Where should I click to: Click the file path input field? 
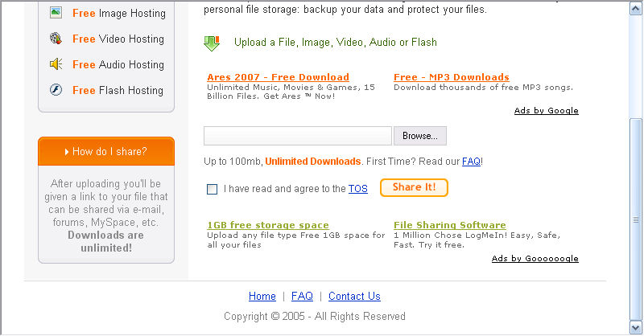pos(298,136)
